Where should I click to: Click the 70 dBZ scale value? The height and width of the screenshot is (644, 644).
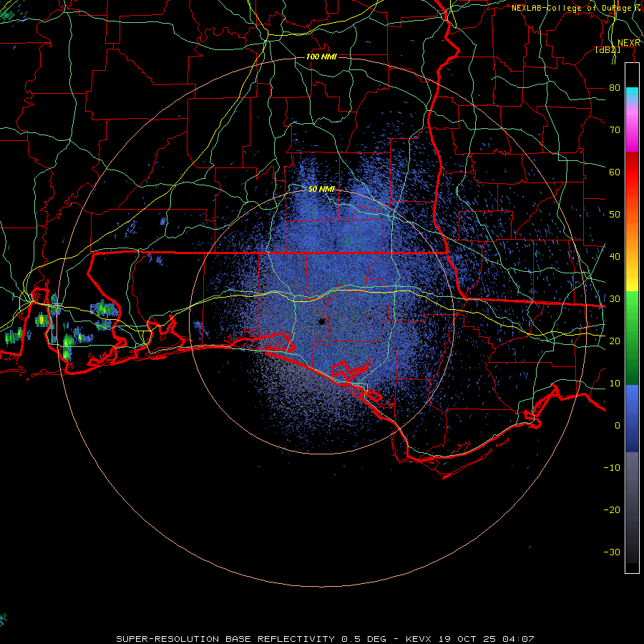615,130
